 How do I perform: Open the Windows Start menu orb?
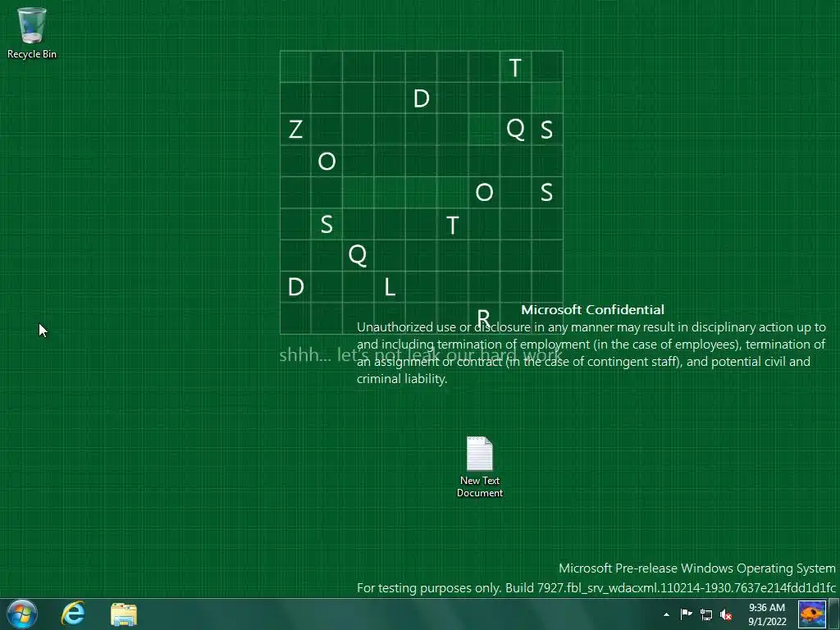tap(22, 614)
